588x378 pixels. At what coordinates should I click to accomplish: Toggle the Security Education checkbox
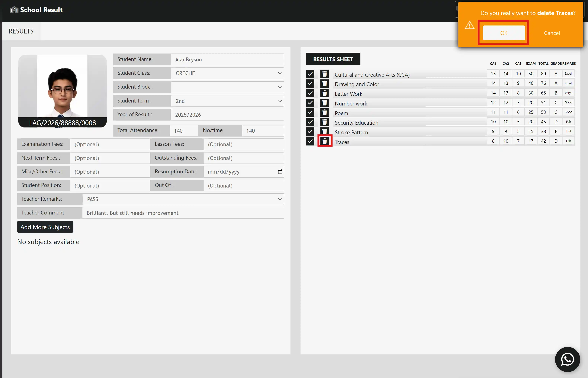(x=310, y=122)
